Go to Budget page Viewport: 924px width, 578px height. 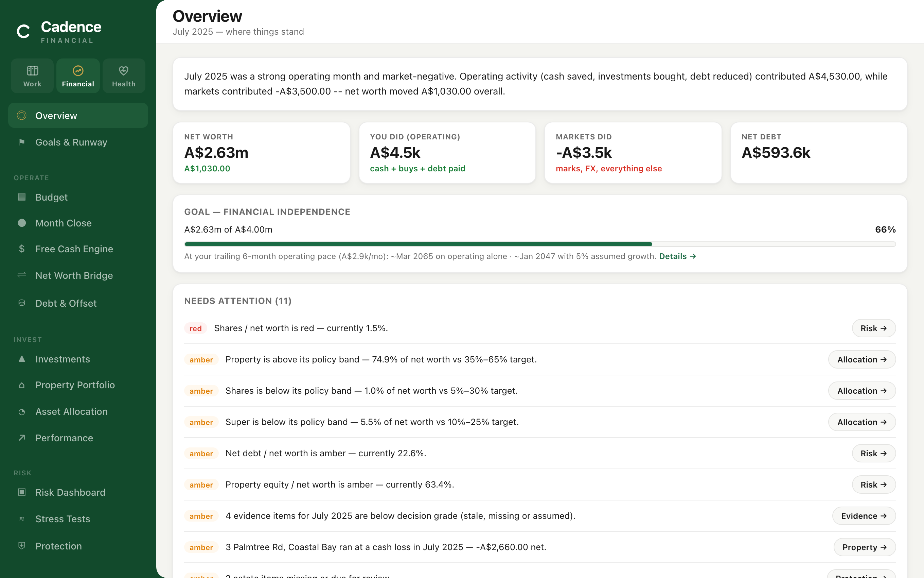78,197
